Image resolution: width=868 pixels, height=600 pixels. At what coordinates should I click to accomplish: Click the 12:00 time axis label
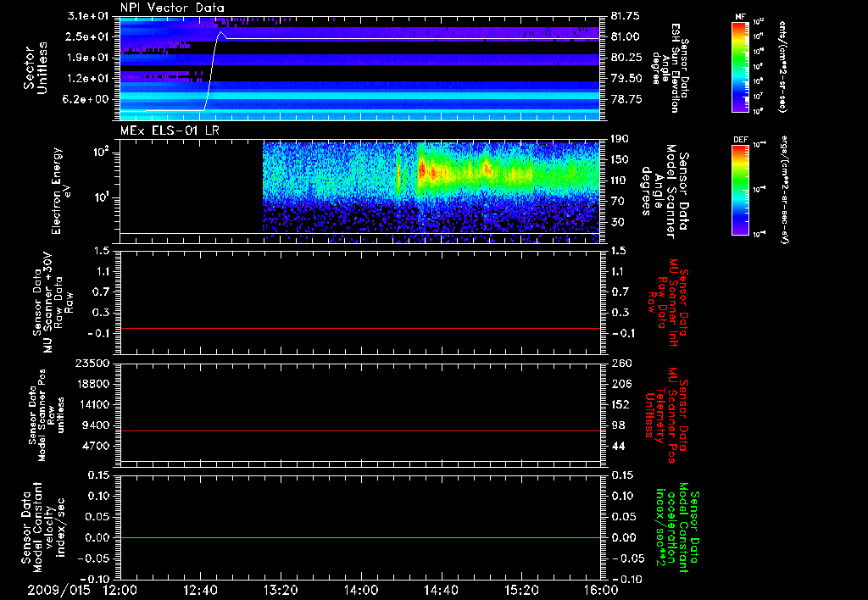coord(120,590)
